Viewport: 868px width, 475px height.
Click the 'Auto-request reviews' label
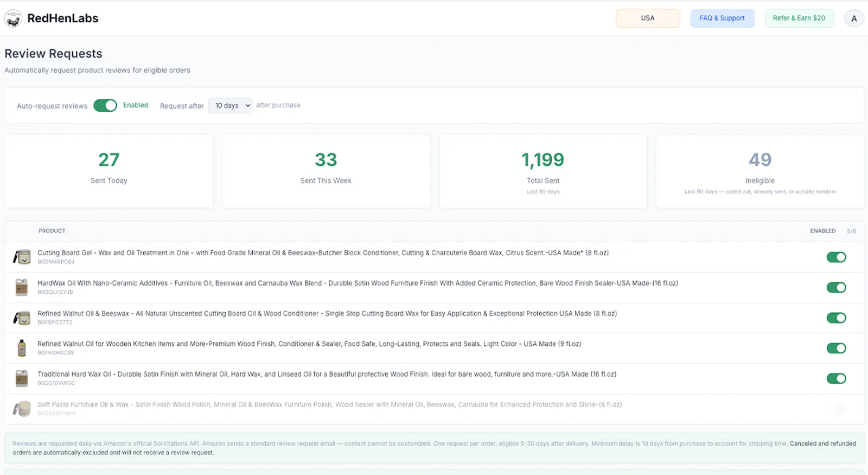[x=52, y=106]
